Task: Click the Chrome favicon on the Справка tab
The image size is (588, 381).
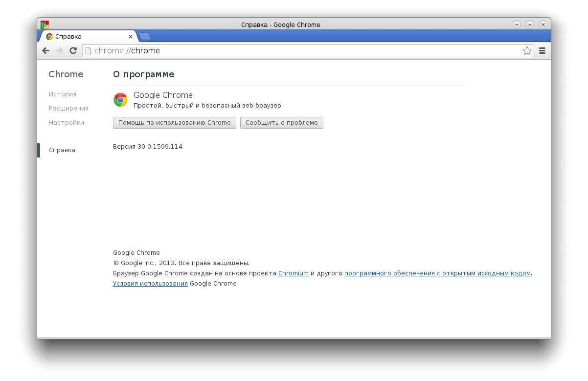Action: pyautogui.click(x=49, y=36)
